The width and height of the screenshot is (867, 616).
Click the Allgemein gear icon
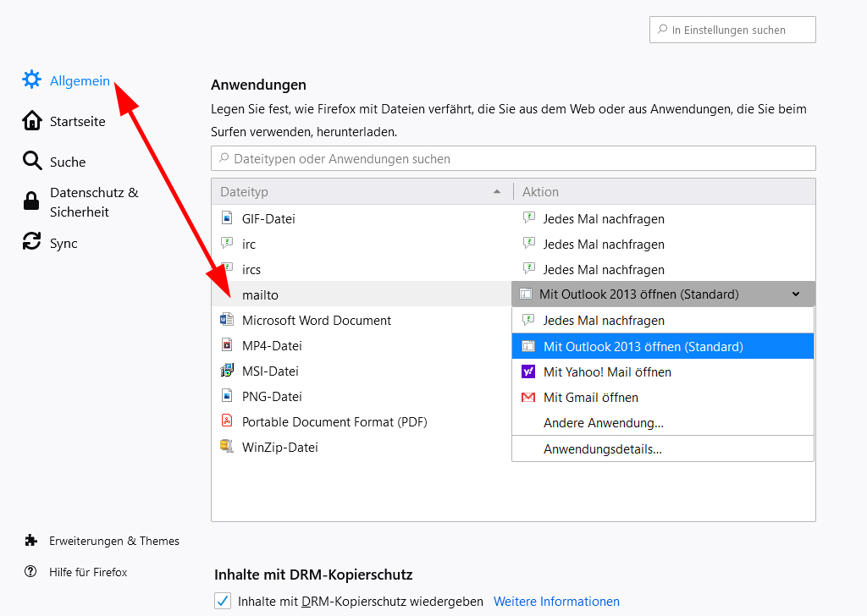[x=31, y=80]
